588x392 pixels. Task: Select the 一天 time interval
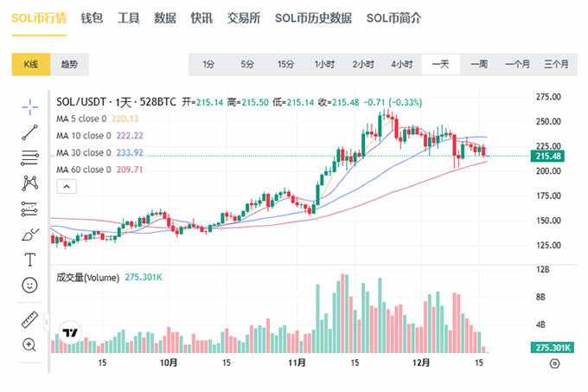point(440,64)
